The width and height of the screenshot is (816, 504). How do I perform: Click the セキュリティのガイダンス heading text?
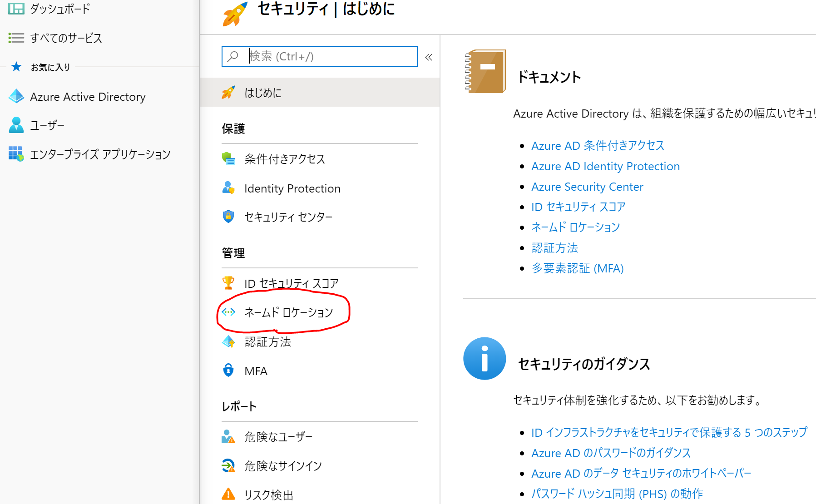coord(584,364)
